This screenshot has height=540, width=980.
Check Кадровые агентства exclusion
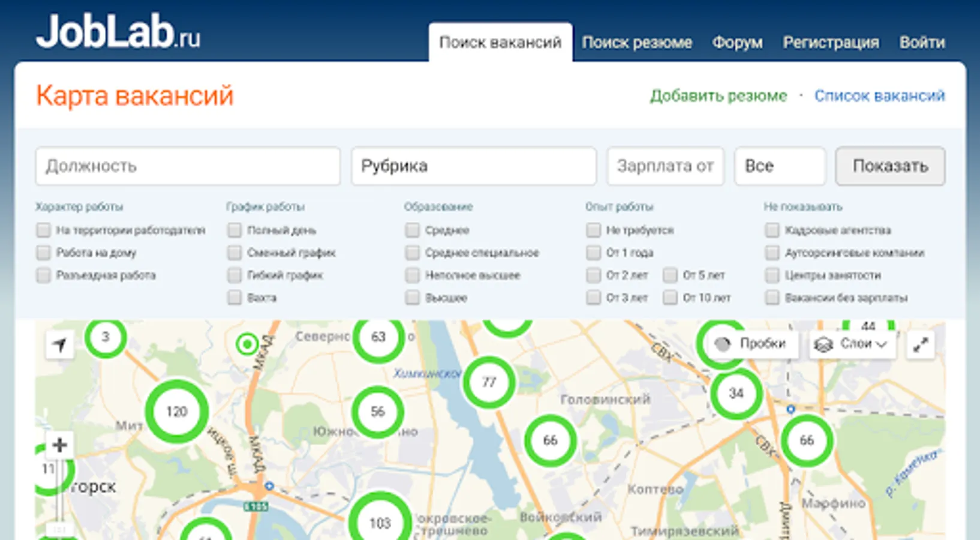(772, 230)
